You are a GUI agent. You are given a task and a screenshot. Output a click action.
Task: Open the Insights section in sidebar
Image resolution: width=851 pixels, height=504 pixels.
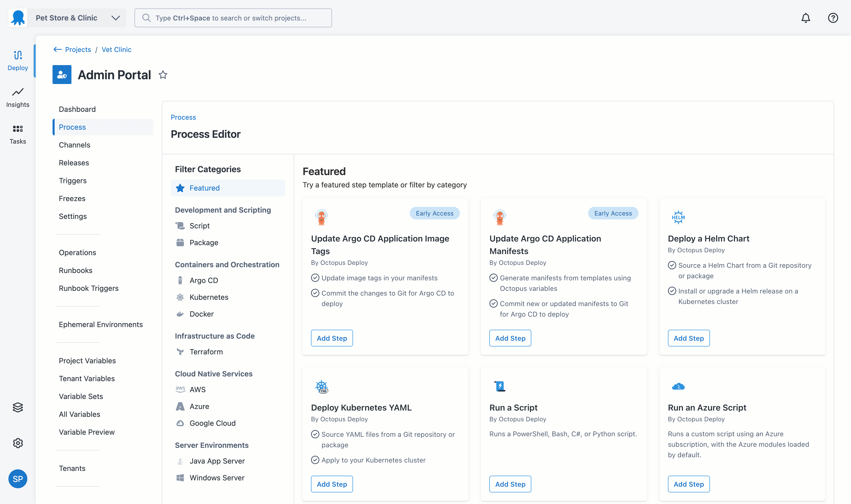point(18,97)
